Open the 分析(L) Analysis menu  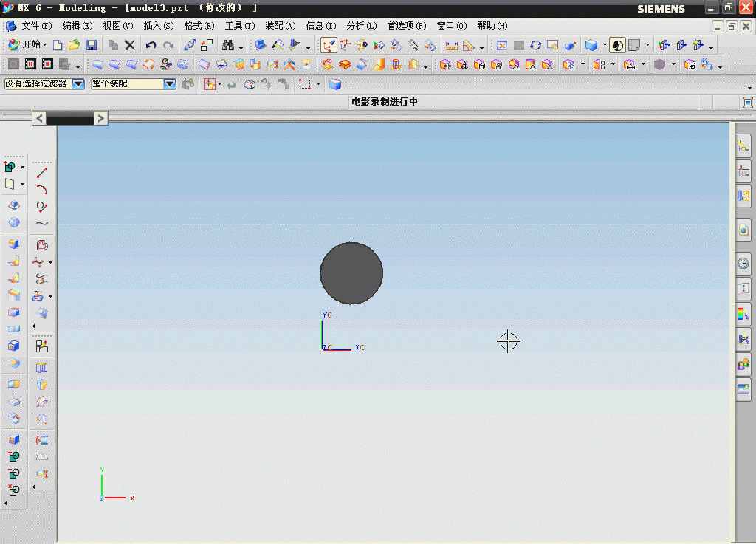tap(361, 26)
